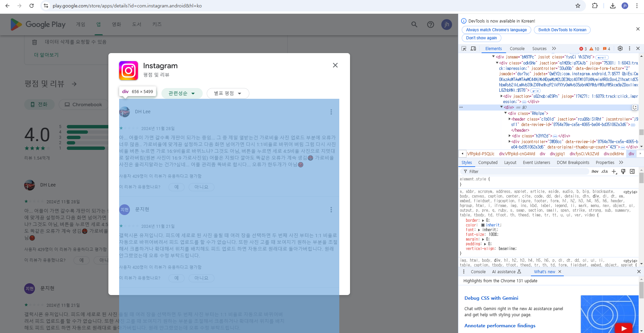Open the Layout tab
The height and width of the screenshot is (333, 644).
pos(510,163)
